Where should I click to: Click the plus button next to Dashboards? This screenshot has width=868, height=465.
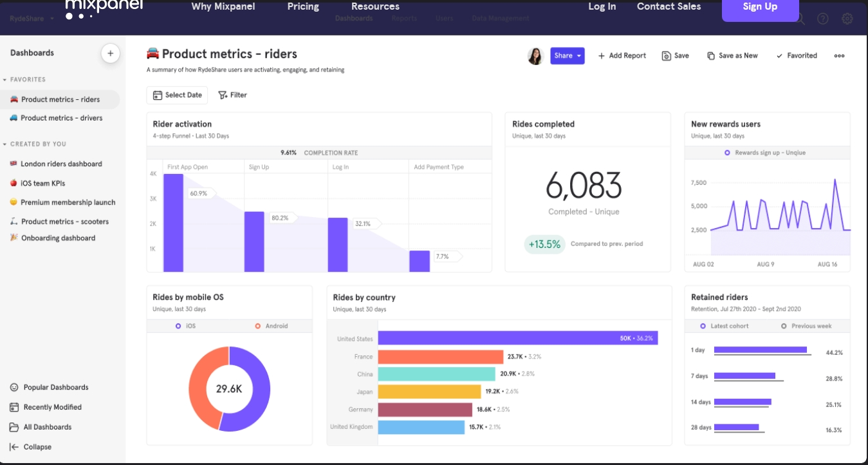click(110, 53)
